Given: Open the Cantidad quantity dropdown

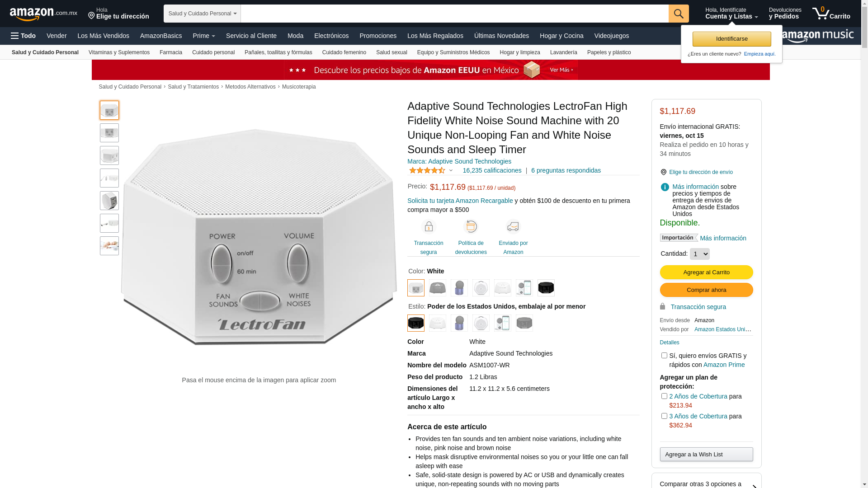Looking at the screenshot, I should pyautogui.click(x=699, y=254).
